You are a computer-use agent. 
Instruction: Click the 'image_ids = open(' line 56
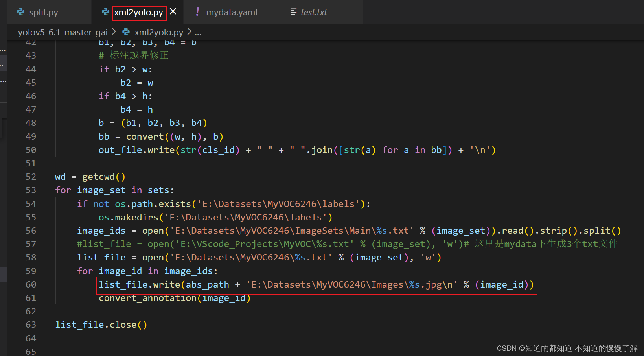[349, 231]
